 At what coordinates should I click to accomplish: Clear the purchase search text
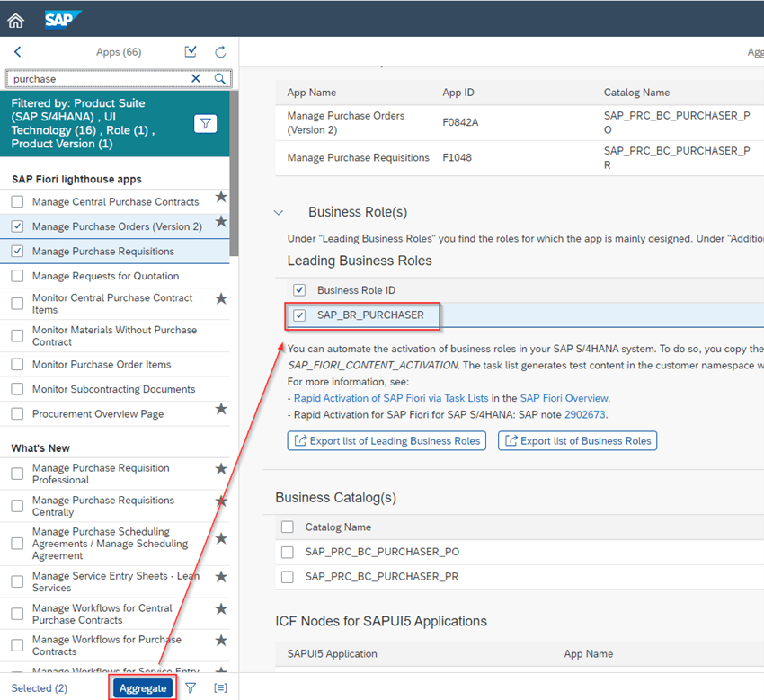click(196, 78)
